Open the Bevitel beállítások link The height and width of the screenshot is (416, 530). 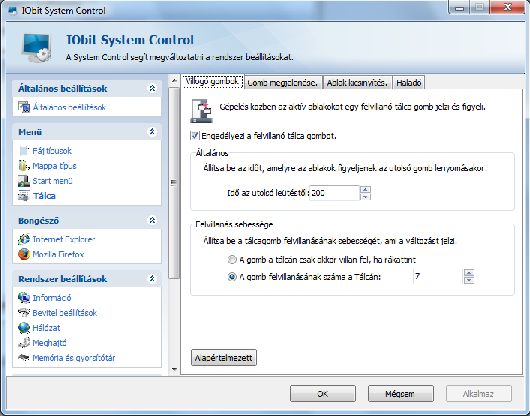pos(65,313)
